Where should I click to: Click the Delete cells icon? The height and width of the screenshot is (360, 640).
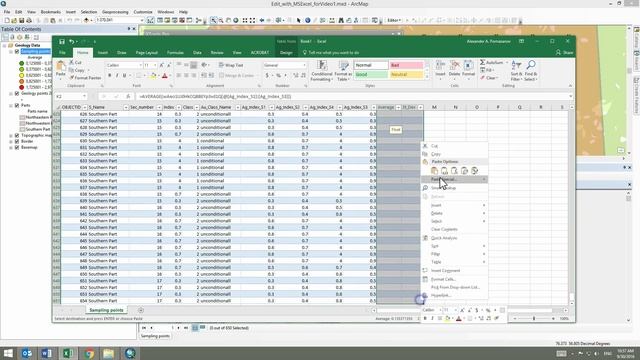point(454,66)
